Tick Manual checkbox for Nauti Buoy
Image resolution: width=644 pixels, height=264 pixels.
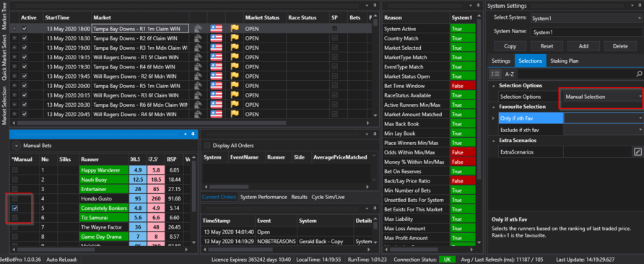coord(14,180)
